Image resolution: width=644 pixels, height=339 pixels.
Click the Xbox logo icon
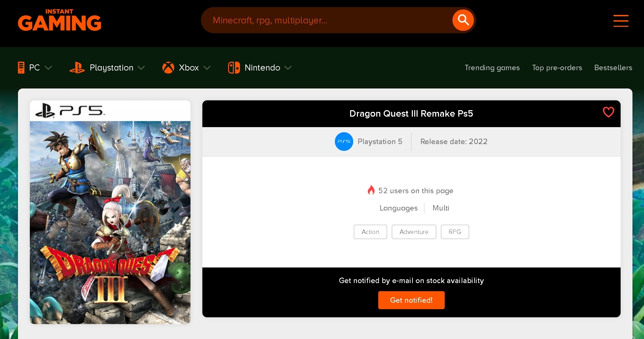click(x=168, y=67)
